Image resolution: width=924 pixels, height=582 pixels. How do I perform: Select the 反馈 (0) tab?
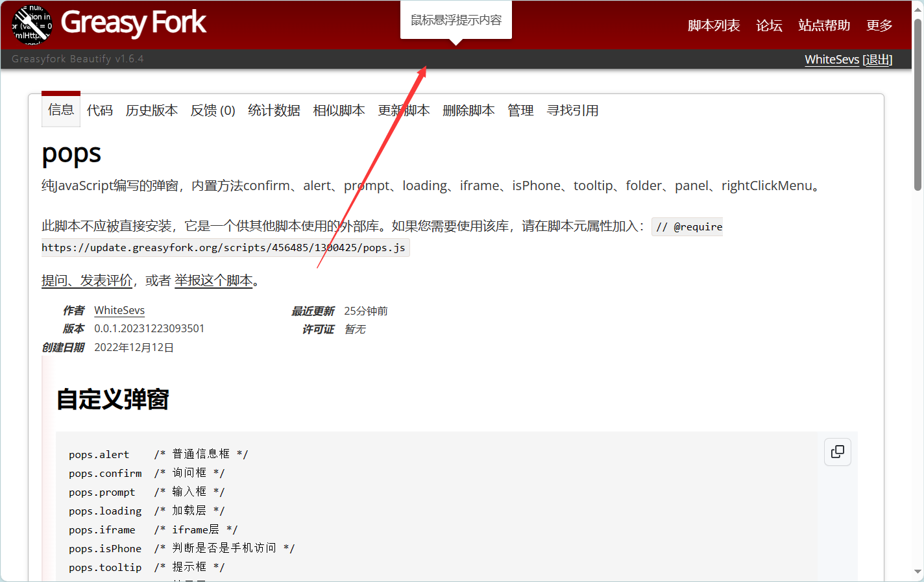(x=213, y=110)
